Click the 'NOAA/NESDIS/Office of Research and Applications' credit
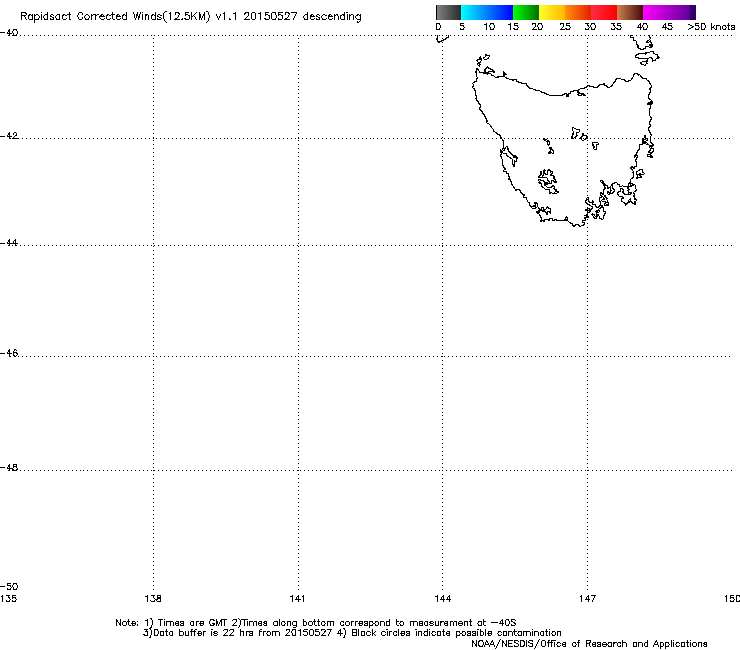The width and height of the screenshot is (740, 650). point(589,644)
